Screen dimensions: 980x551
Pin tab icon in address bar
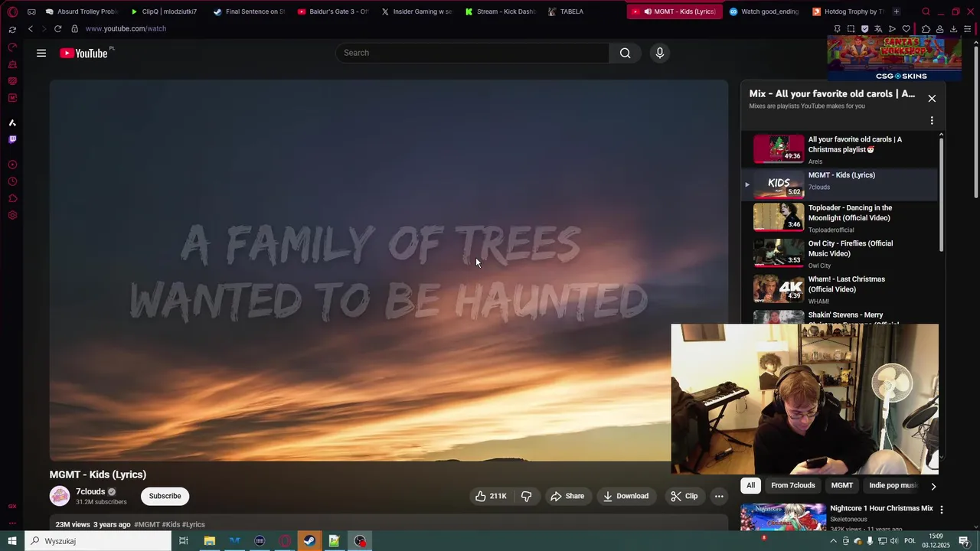(x=837, y=29)
